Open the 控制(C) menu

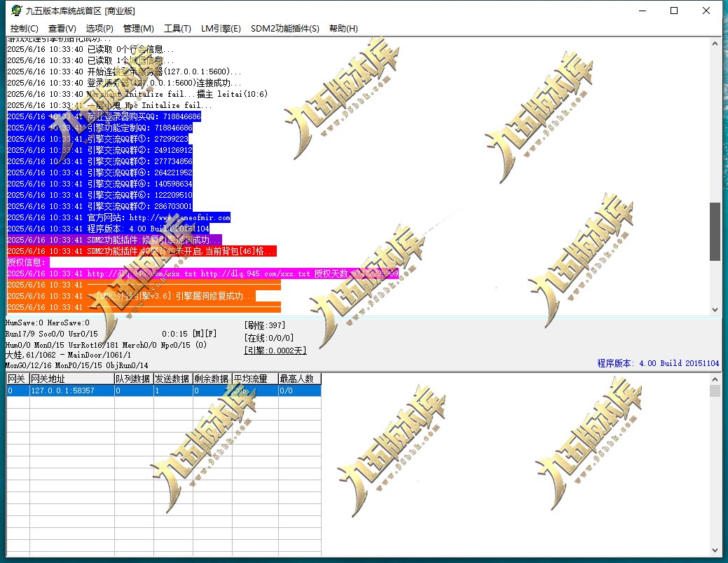(24, 29)
